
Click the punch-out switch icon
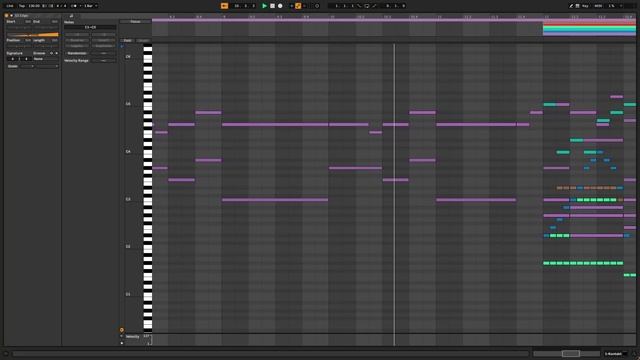coord(374,6)
